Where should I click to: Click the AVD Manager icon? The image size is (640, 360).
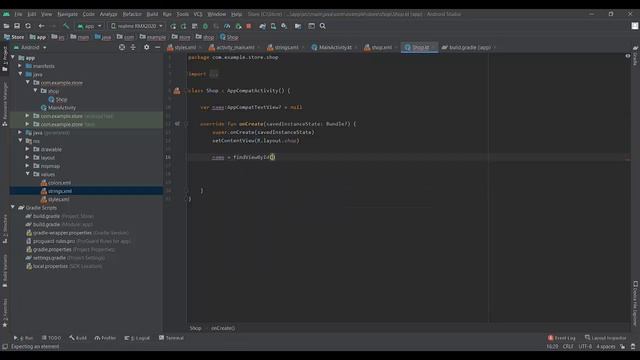(x=273, y=26)
